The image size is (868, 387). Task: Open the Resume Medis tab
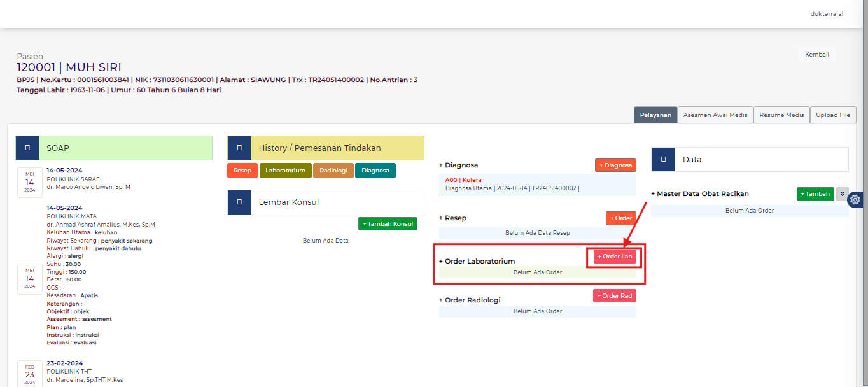pyautogui.click(x=781, y=115)
